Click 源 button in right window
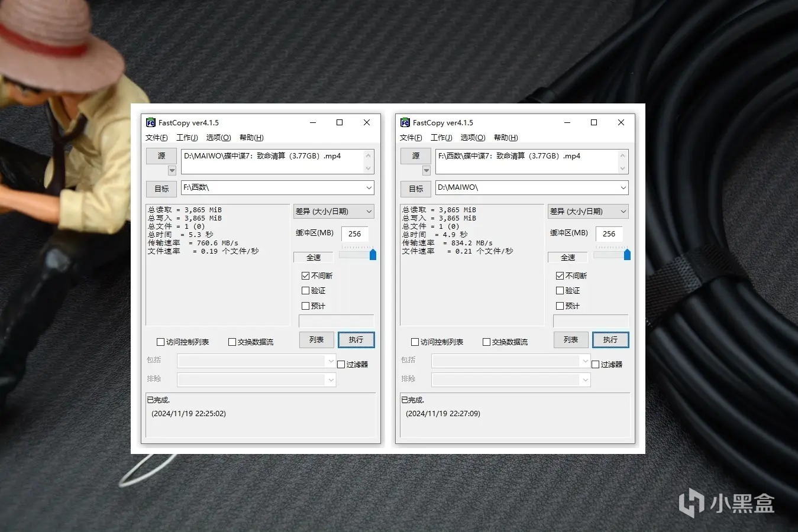Image resolution: width=798 pixels, height=532 pixels. click(x=416, y=156)
